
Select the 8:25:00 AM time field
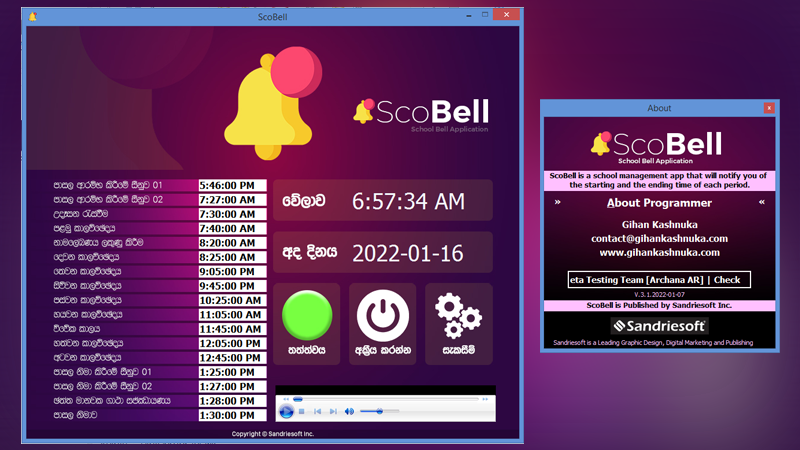coord(232,257)
